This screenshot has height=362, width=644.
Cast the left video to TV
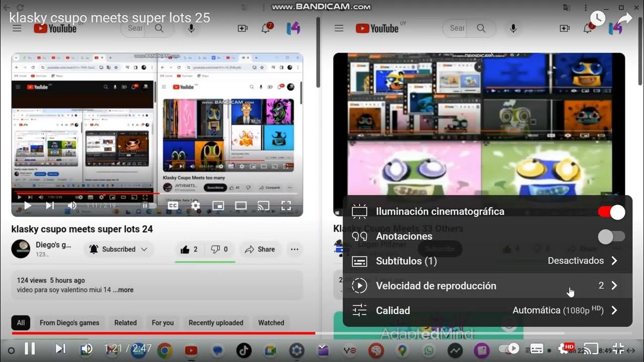click(263, 206)
